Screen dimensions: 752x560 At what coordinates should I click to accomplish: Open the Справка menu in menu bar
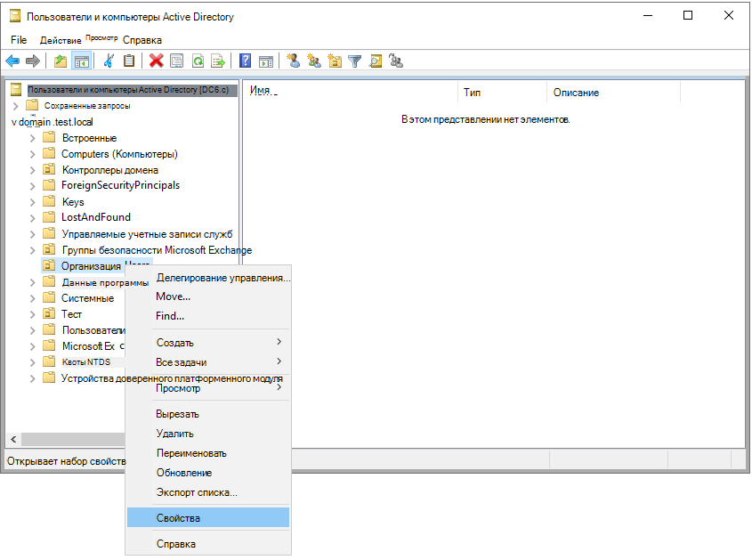click(x=142, y=40)
